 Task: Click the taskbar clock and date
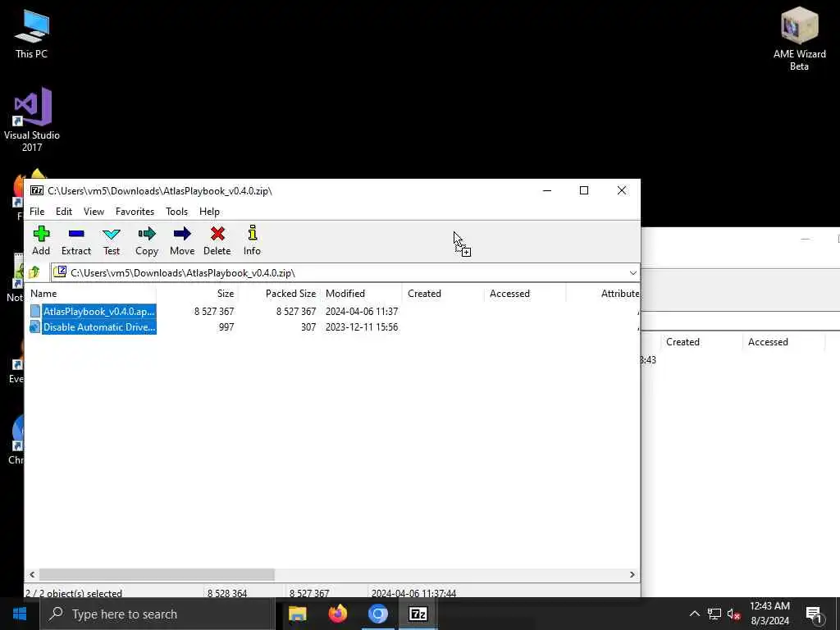[x=769, y=614]
